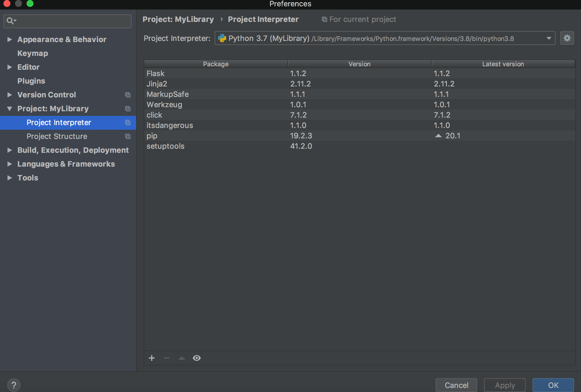Screen dimensions: 581x392
Task: Click project-level icon beside Project Structure
Action: point(128,136)
